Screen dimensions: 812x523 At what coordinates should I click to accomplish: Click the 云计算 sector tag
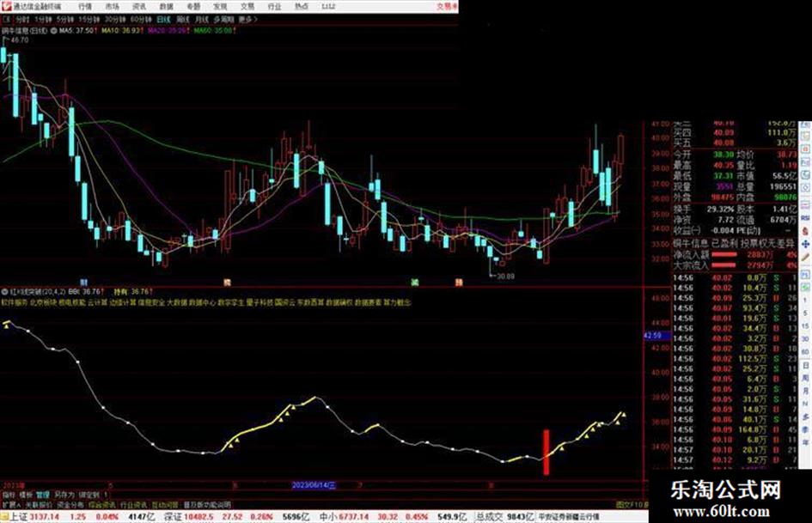[97, 302]
